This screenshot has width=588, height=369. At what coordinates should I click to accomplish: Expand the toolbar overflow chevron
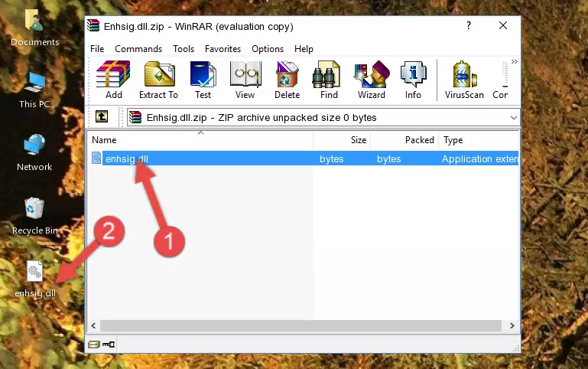514,61
